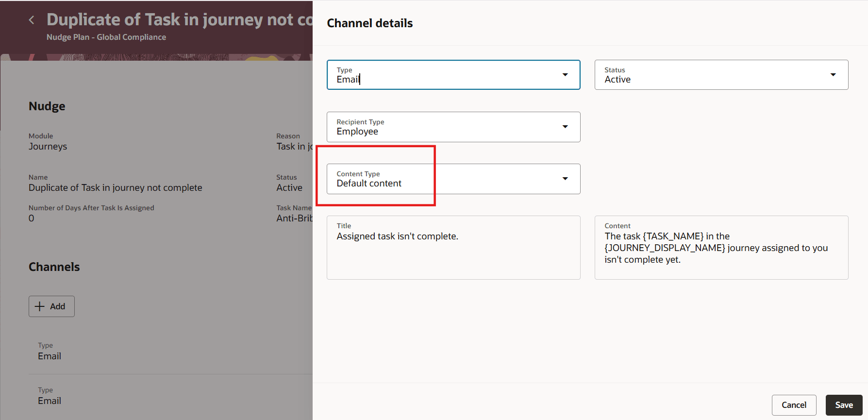Go back using the header back arrow
This screenshot has width=868, height=420.
tap(32, 20)
